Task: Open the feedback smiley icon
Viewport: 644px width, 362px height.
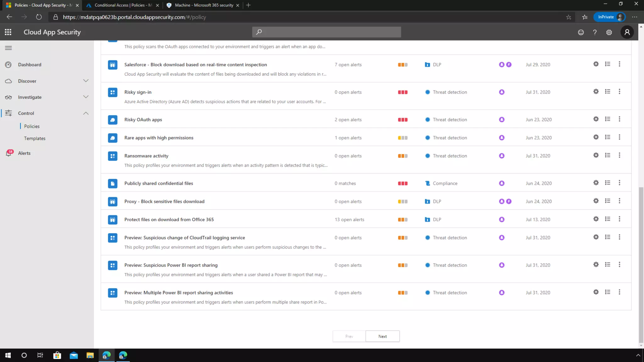Action: click(581, 32)
